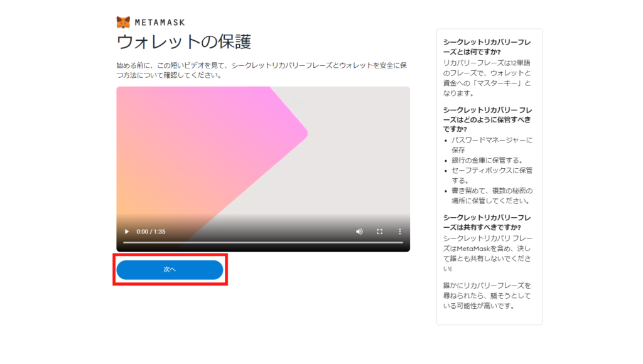Screen dimensions: 643x364
Task: Click the METAMASK wordmark text
Action: [x=160, y=23]
